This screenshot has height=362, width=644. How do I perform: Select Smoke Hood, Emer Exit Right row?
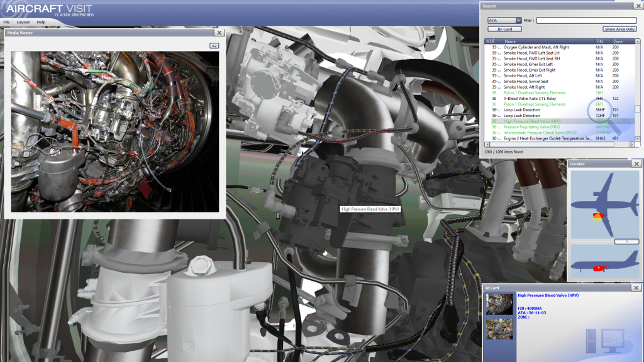pyautogui.click(x=559, y=70)
